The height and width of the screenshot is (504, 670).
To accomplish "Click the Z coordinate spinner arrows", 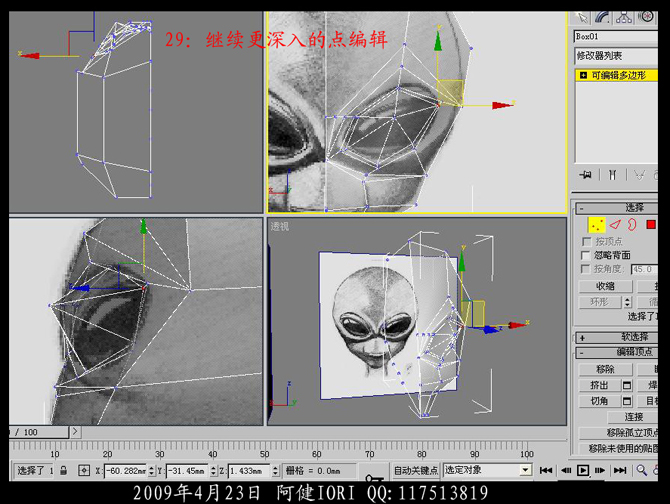I will (275, 471).
